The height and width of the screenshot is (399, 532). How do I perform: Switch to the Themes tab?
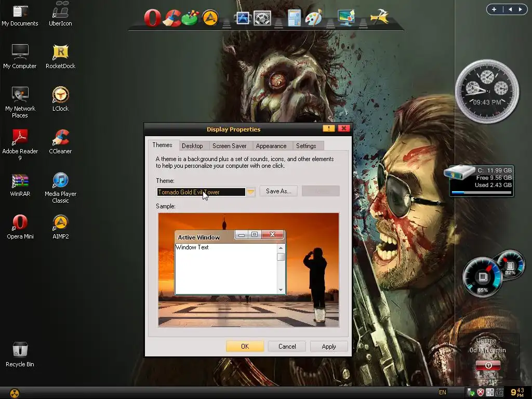pyautogui.click(x=162, y=145)
